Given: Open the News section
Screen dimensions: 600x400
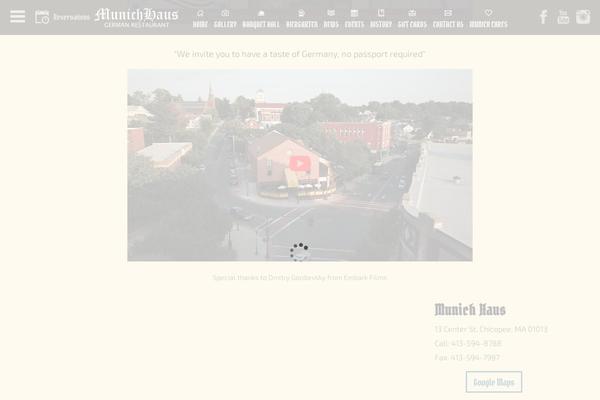Looking at the screenshot, I should 331,19.
